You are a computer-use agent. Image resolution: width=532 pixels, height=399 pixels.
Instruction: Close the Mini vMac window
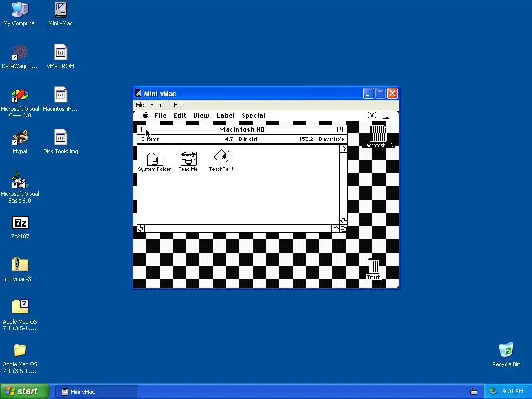[x=393, y=94]
